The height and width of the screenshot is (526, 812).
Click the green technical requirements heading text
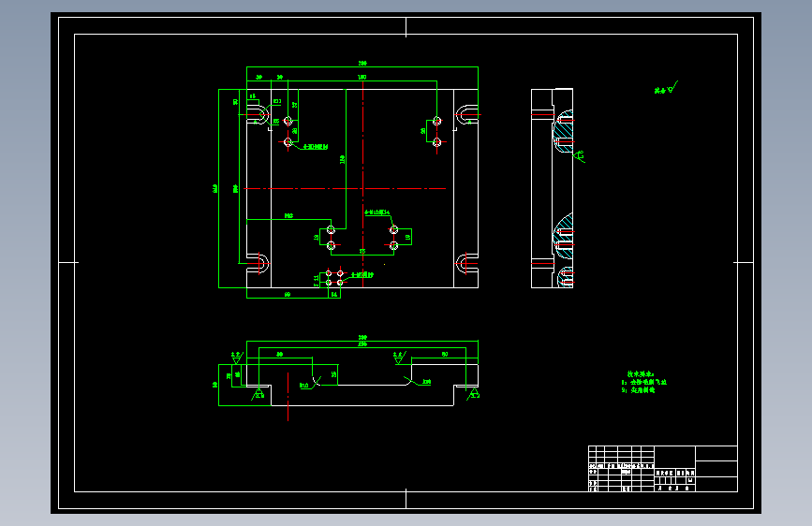pyautogui.click(x=640, y=373)
